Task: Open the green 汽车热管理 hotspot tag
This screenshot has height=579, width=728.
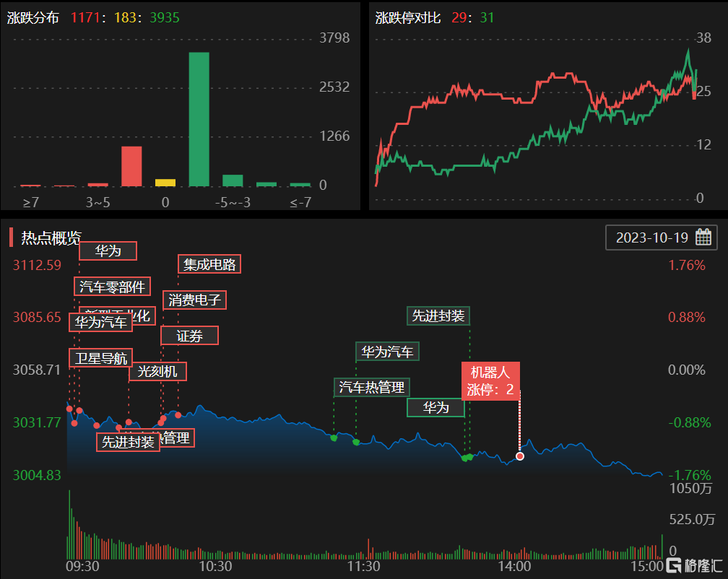Action: coord(371,387)
